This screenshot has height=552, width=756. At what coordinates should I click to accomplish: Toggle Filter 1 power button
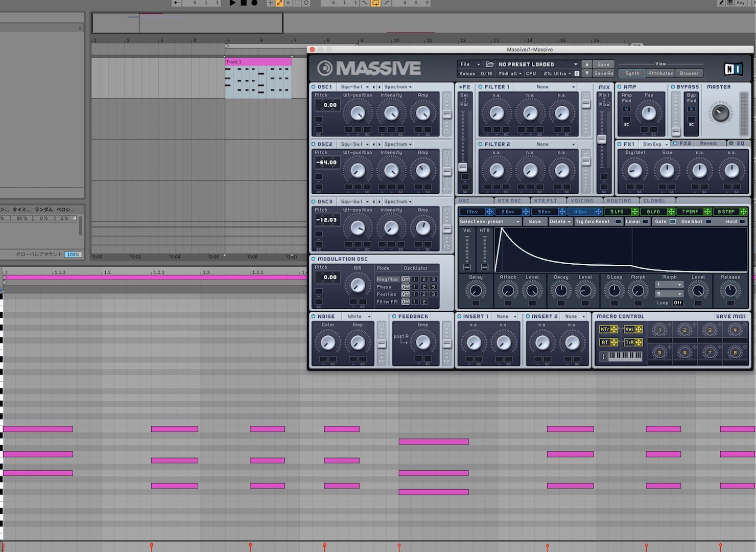click(481, 87)
